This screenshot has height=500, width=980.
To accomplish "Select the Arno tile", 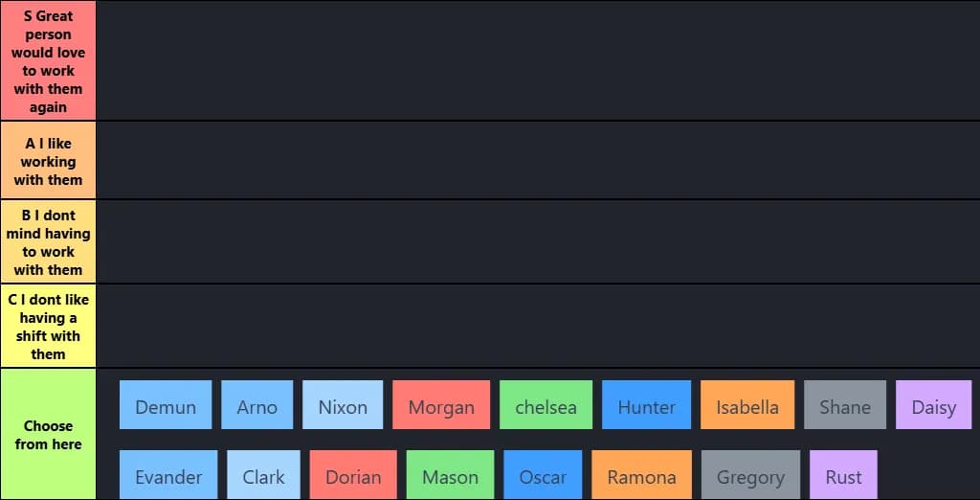I will pyautogui.click(x=256, y=405).
